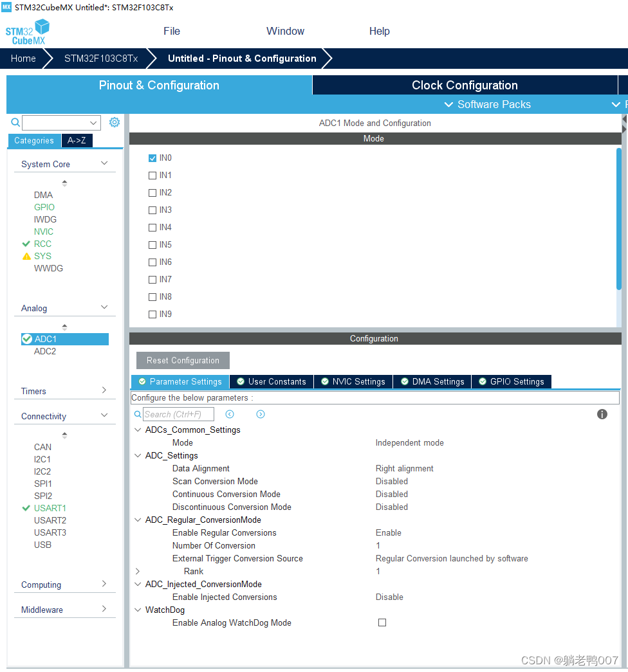Switch to GPIO Settings tab

coord(512,381)
